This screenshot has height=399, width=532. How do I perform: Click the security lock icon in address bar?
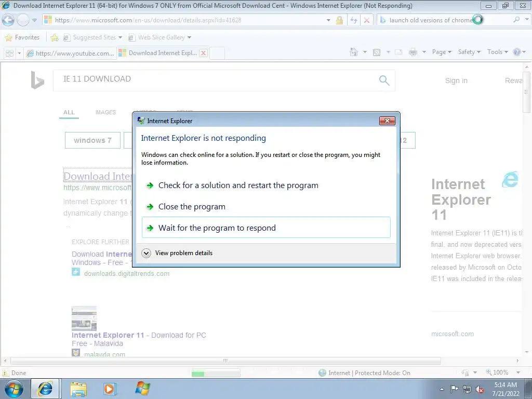pos(339,20)
